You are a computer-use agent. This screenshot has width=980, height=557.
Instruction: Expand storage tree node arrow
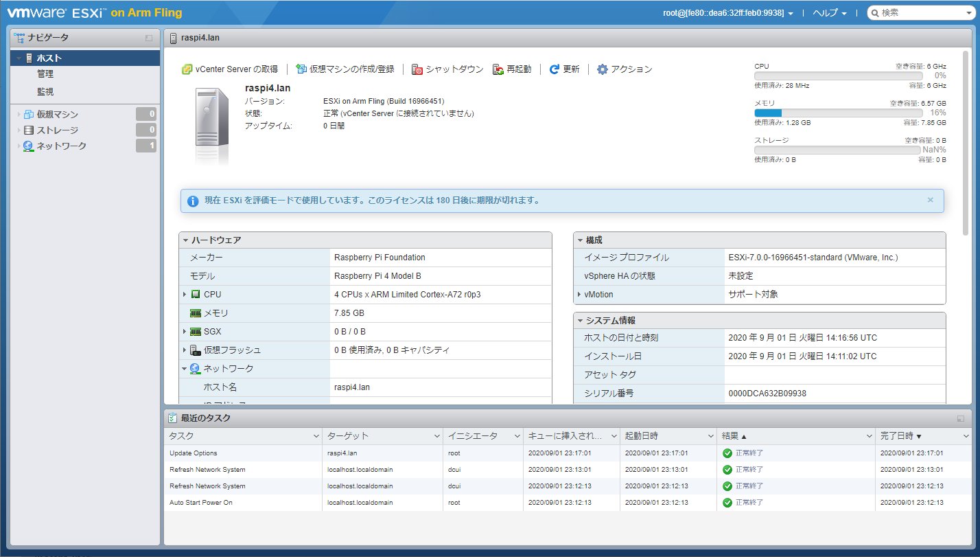click(19, 130)
